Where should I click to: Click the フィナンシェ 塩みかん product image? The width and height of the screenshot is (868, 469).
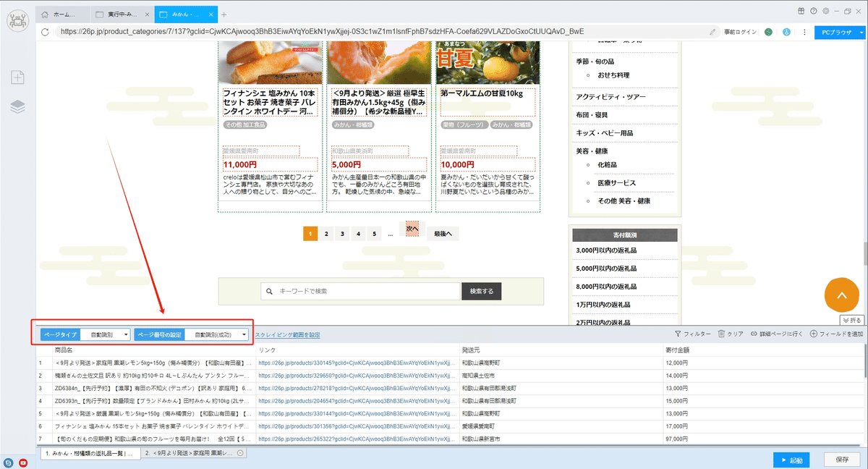point(271,63)
